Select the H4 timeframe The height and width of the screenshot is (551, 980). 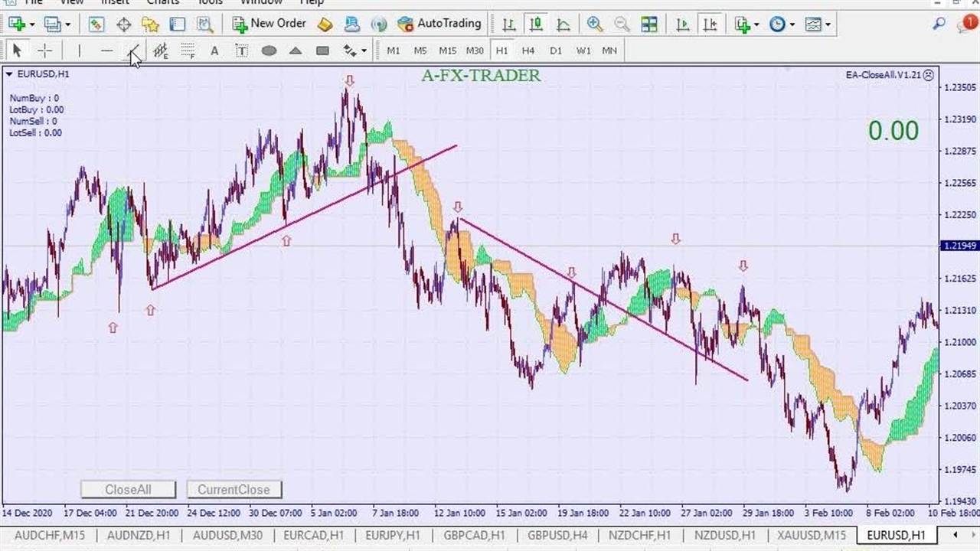coord(528,51)
